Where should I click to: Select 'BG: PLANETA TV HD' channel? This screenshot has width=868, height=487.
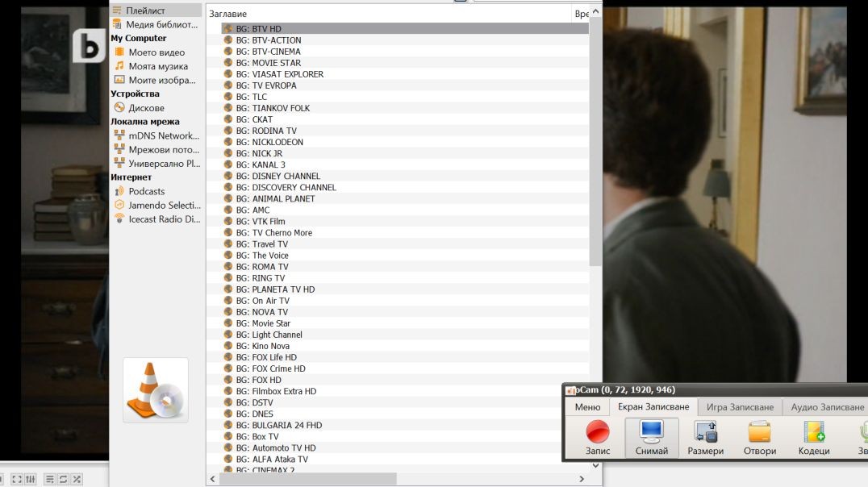(405, 289)
